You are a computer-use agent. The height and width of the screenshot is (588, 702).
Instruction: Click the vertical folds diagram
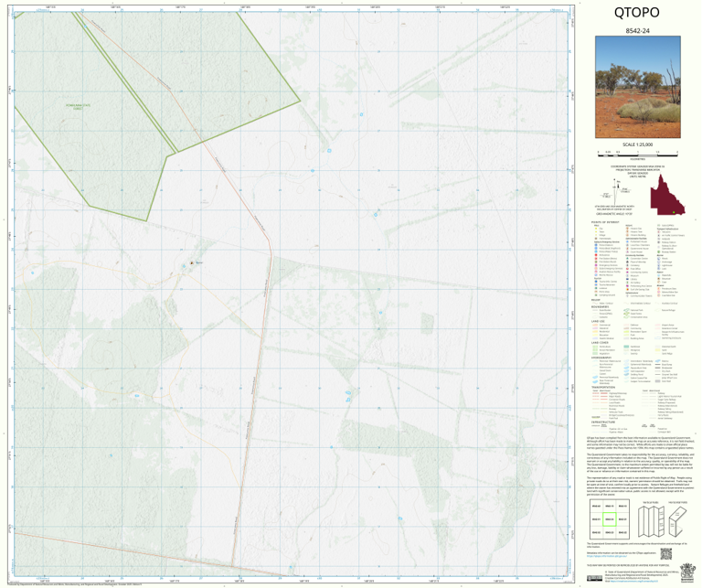pos(651,521)
